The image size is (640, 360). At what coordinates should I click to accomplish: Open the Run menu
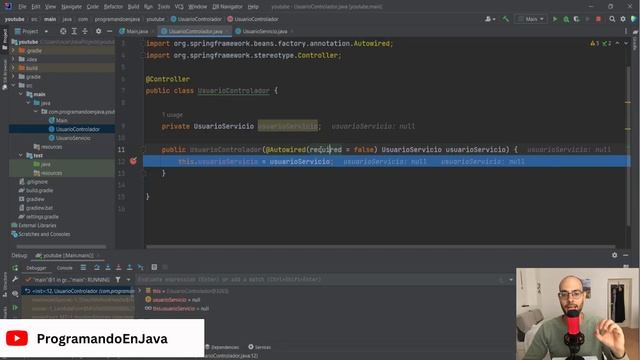[148, 7]
